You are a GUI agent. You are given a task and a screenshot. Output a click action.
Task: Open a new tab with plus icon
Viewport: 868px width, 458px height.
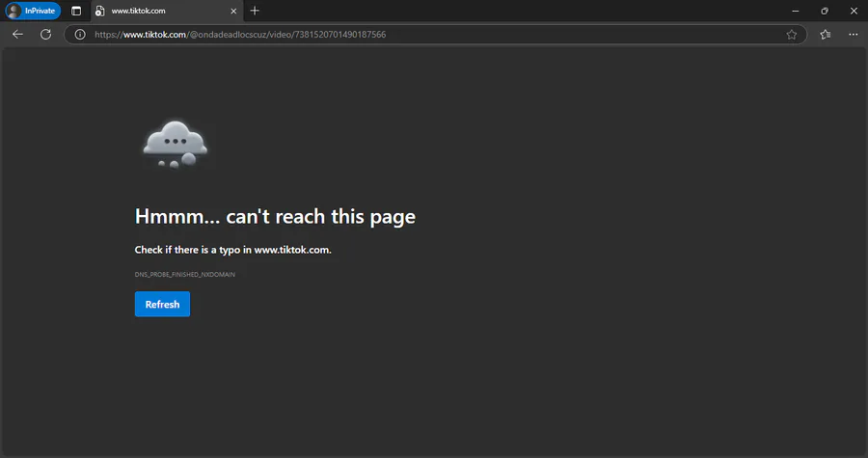pyautogui.click(x=255, y=11)
